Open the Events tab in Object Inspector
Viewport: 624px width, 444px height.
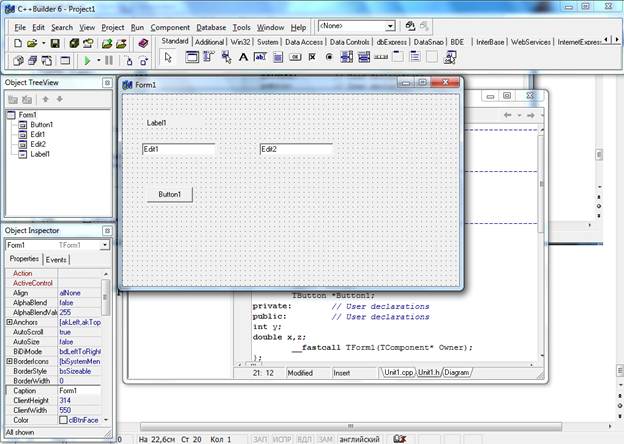coord(56,260)
